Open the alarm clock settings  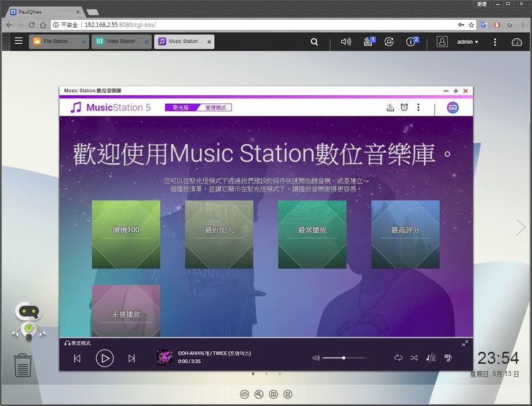click(x=404, y=108)
